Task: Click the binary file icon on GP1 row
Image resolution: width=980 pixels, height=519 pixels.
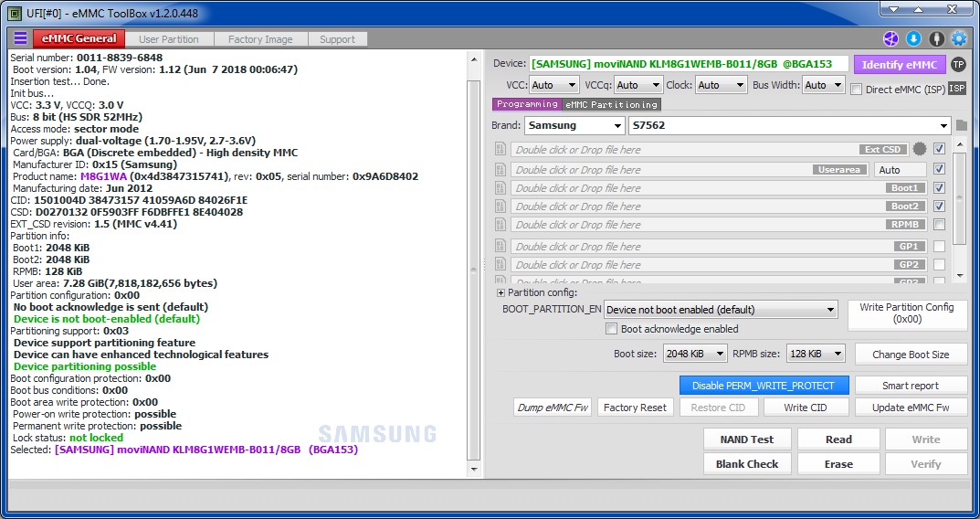Action: [x=500, y=246]
